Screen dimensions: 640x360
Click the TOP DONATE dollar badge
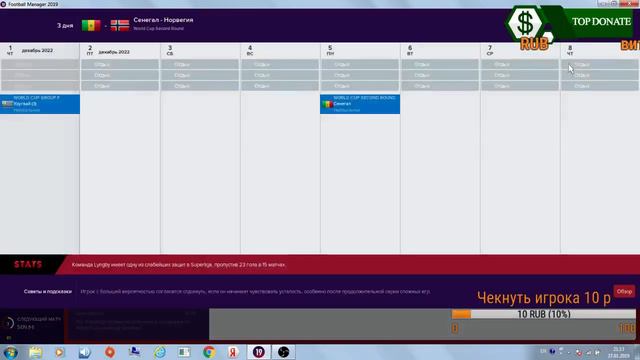tap(526, 23)
